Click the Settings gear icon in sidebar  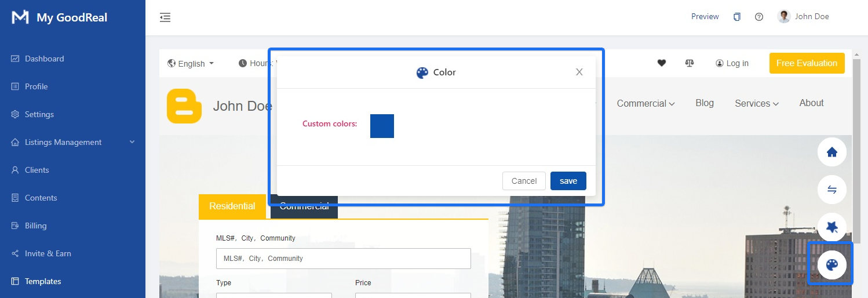click(15, 114)
